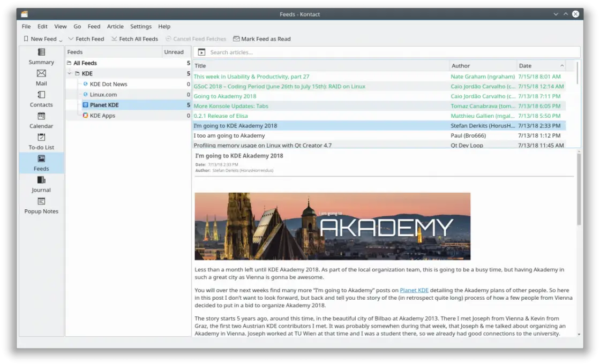This screenshot has width=600, height=364.
Task: Select Feeds in the sidebar
Action: coord(41,163)
